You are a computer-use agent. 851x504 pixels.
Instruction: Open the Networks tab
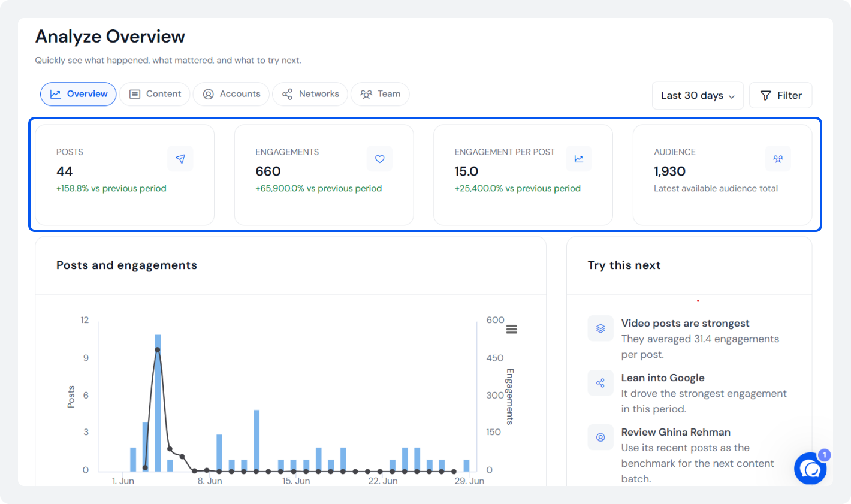point(310,94)
